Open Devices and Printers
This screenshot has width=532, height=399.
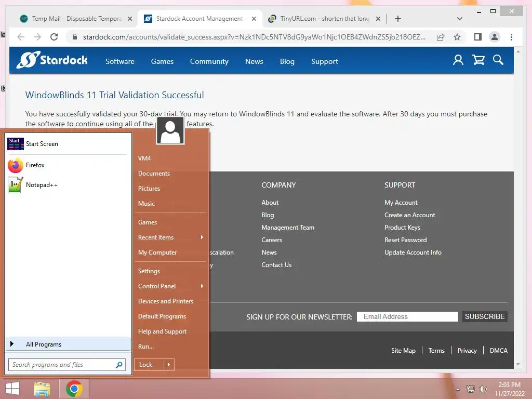point(166,301)
